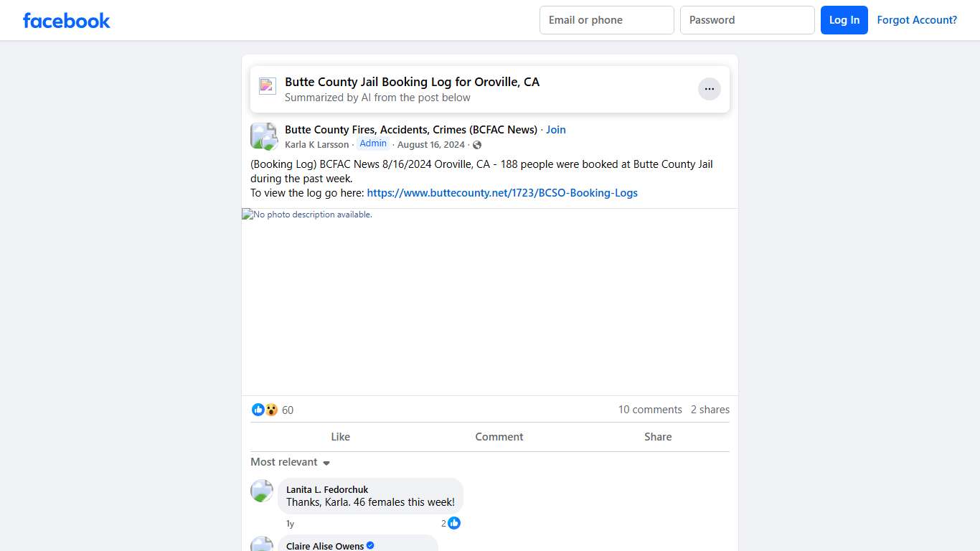Click the Share action under the post
Image resolution: width=980 pixels, height=551 pixels.
point(658,436)
